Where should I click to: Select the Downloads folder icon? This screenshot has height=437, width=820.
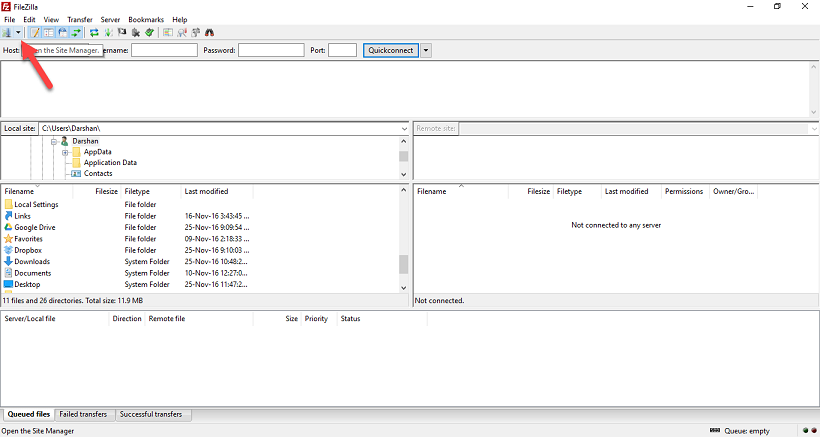(x=8, y=261)
